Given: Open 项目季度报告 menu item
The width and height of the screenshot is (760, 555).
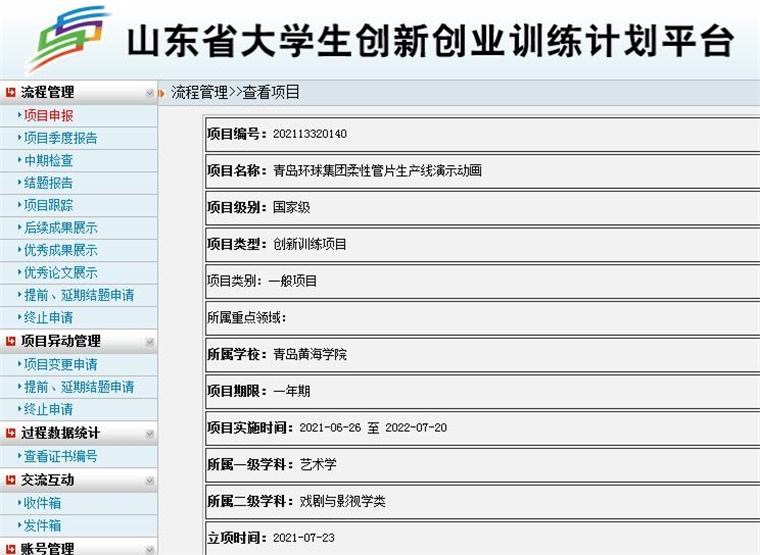Looking at the screenshot, I should (x=60, y=138).
